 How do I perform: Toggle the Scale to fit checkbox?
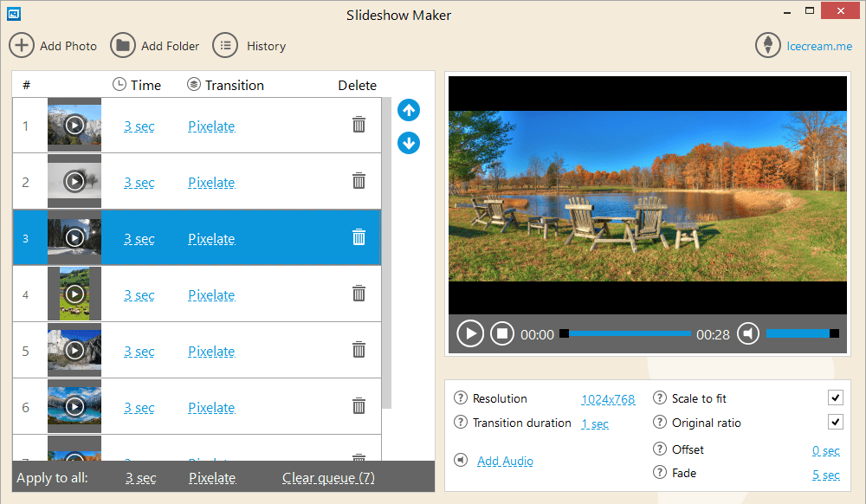point(835,397)
